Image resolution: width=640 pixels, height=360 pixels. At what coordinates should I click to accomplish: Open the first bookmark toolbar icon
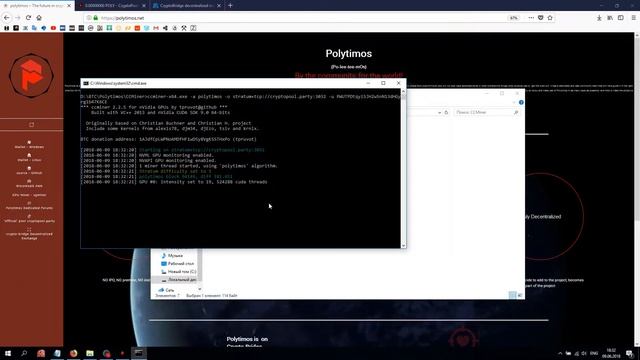(x=7, y=28)
